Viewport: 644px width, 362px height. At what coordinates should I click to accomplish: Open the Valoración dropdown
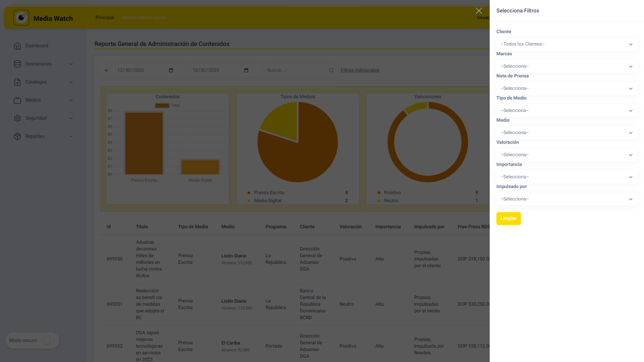[x=566, y=155]
